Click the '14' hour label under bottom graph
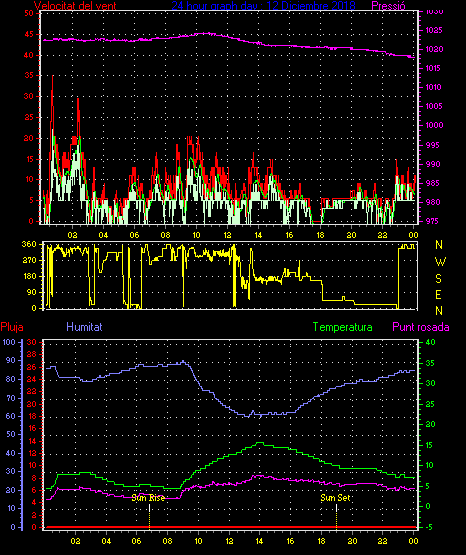The height and width of the screenshot is (555, 466). (259, 541)
